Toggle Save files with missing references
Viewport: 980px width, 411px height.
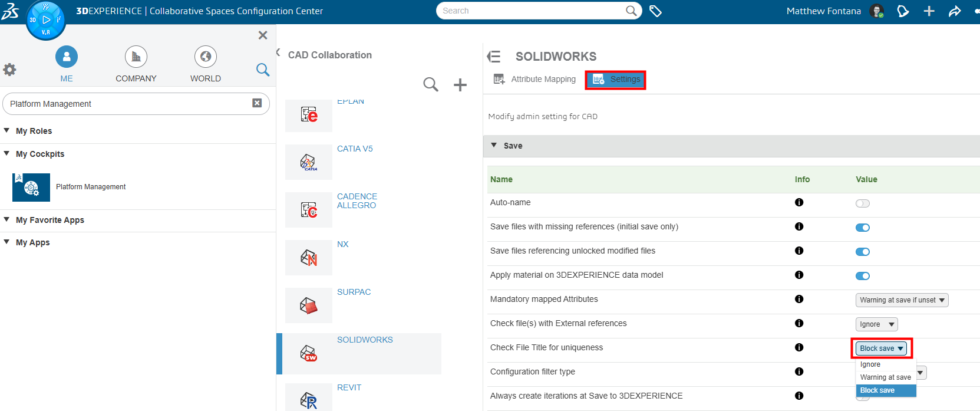[863, 228]
